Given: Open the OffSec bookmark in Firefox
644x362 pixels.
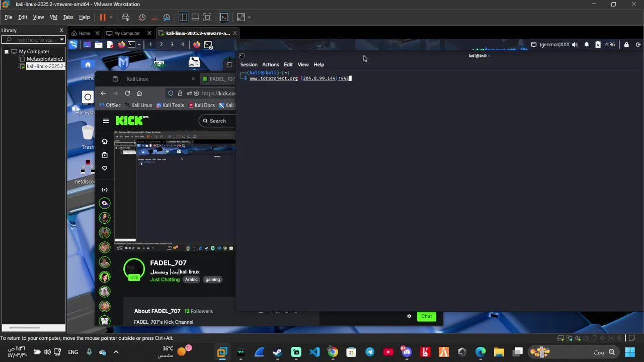Looking at the screenshot, I should (110, 105).
